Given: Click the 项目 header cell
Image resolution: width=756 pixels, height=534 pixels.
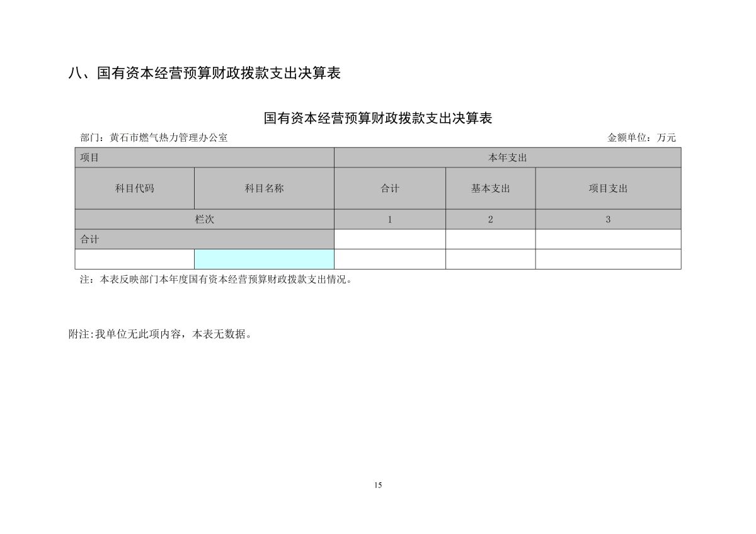Looking at the screenshot, I should 204,157.
